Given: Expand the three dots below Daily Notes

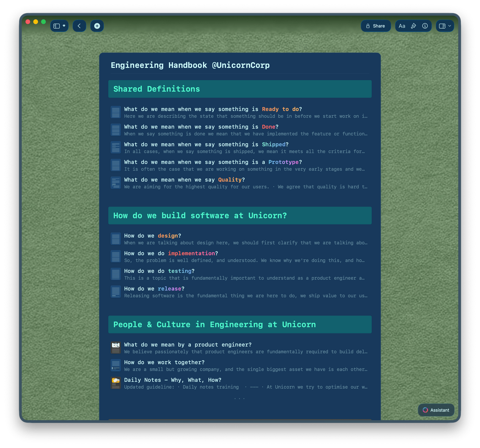Looking at the screenshot, I should pos(239,398).
